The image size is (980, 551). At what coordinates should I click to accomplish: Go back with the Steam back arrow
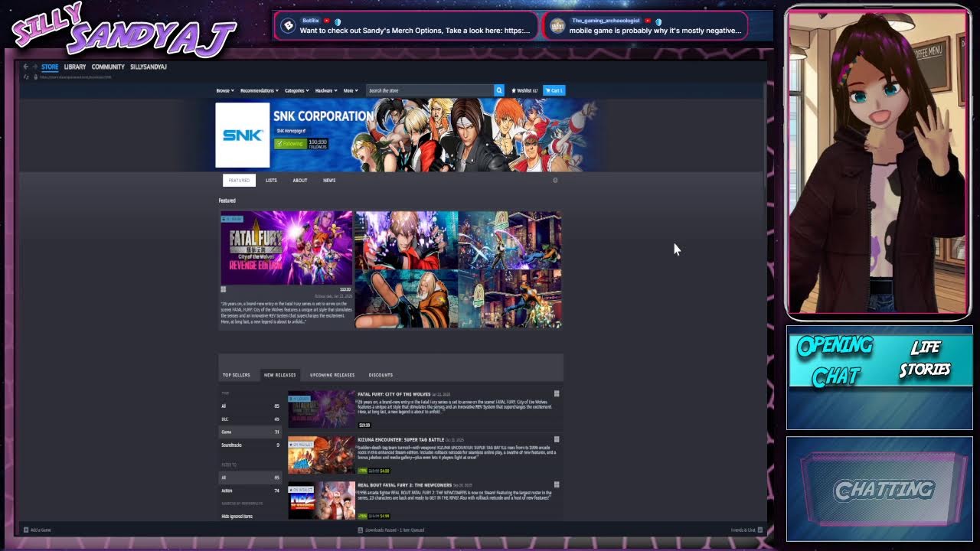coord(25,67)
